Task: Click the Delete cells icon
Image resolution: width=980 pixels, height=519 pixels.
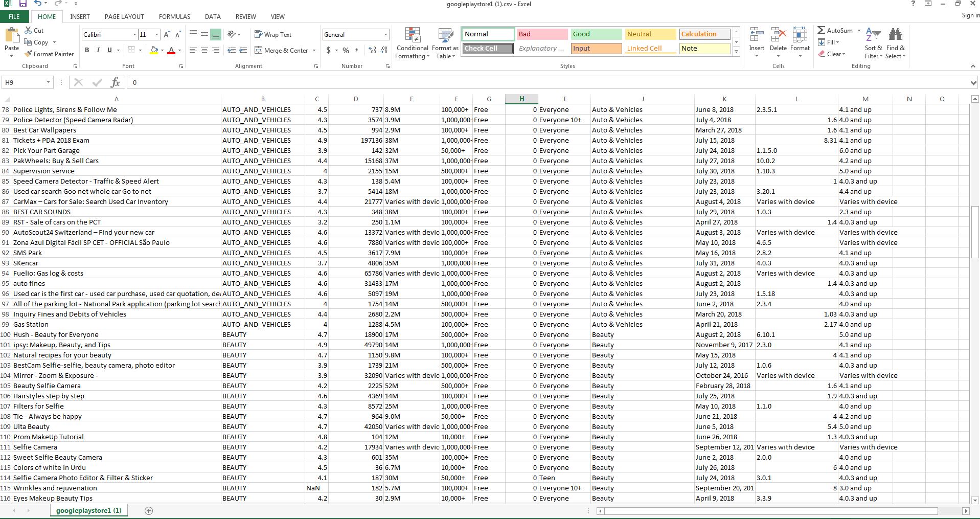Action: 778,35
